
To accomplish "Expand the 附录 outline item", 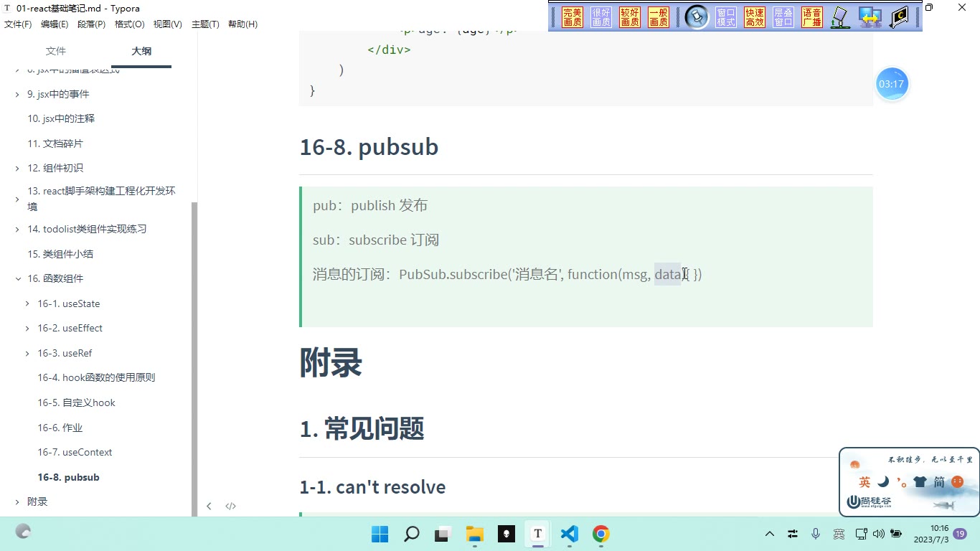I will [x=18, y=501].
